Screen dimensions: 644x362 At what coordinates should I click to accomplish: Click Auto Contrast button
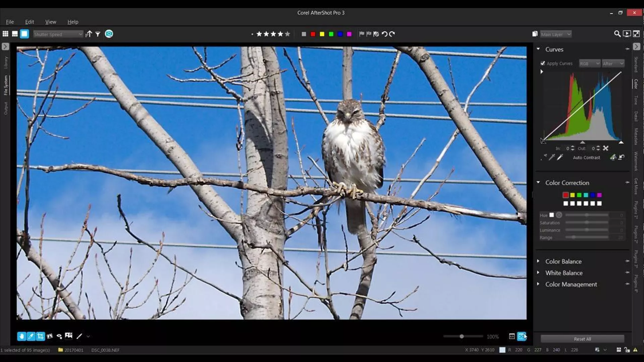pyautogui.click(x=586, y=158)
